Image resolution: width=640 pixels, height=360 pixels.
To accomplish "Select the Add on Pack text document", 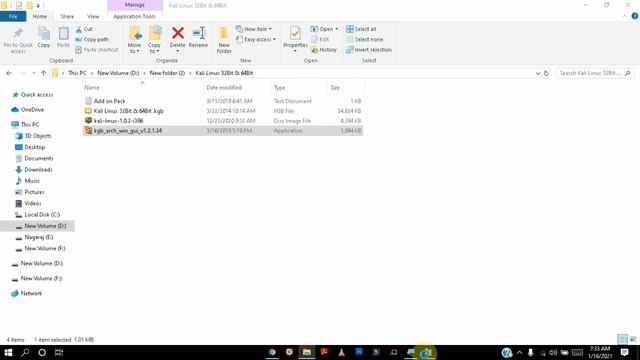I will (x=222, y=101).
